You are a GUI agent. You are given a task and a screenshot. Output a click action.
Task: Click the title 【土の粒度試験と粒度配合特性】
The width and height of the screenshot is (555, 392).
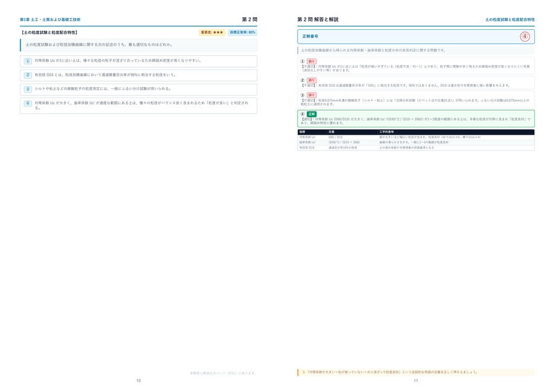click(49, 32)
